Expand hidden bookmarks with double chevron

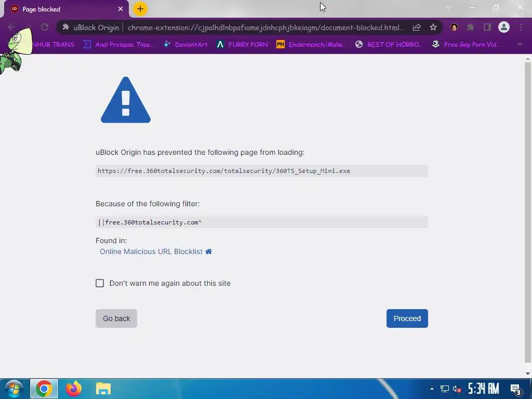click(520, 44)
